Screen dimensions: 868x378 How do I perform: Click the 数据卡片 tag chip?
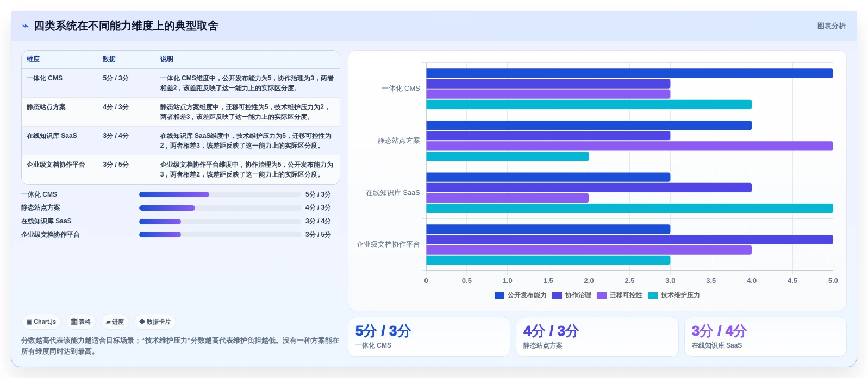(x=155, y=322)
